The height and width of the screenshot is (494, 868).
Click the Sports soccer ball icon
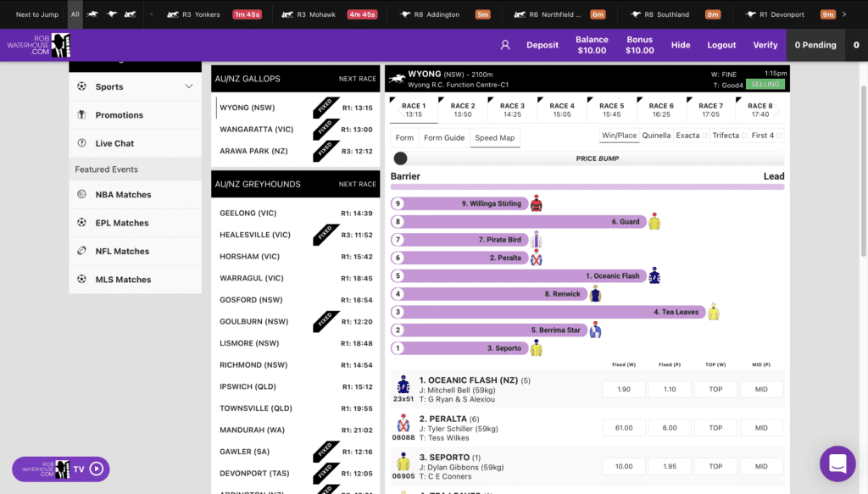[82, 86]
